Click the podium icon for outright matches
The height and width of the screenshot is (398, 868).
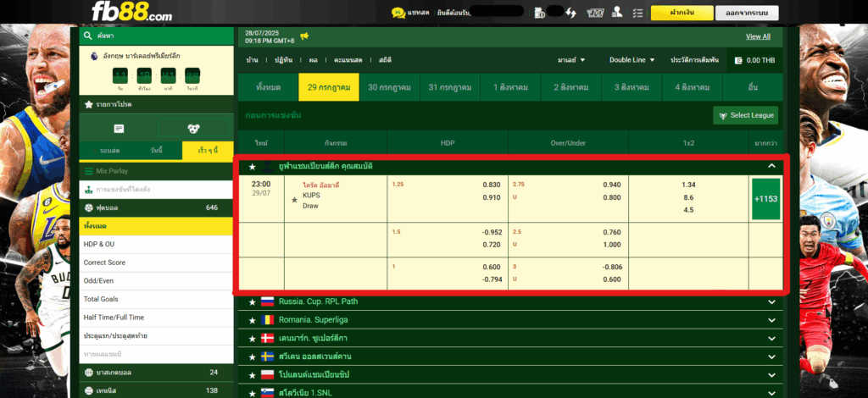(x=88, y=190)
